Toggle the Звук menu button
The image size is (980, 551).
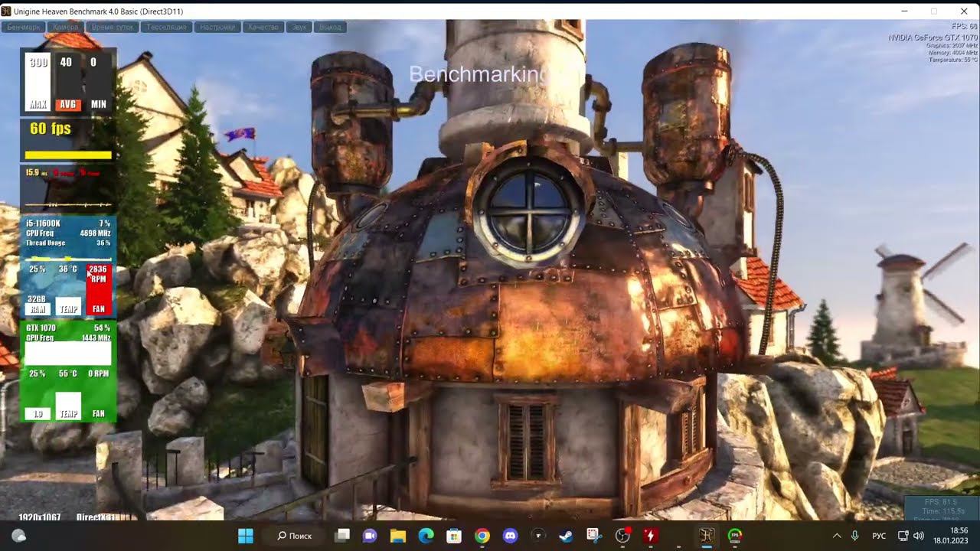coord(299,27)
